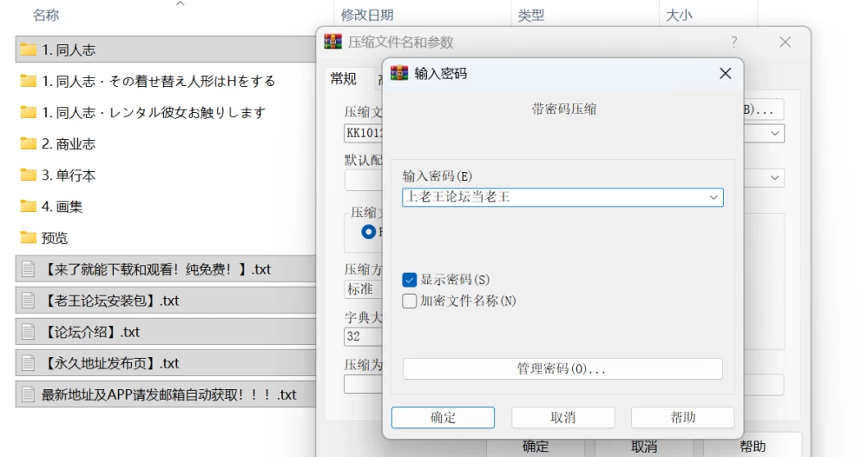Click the folder icon of 1. 同人志
The image size is (868, 457).
[x=28, y=50]
